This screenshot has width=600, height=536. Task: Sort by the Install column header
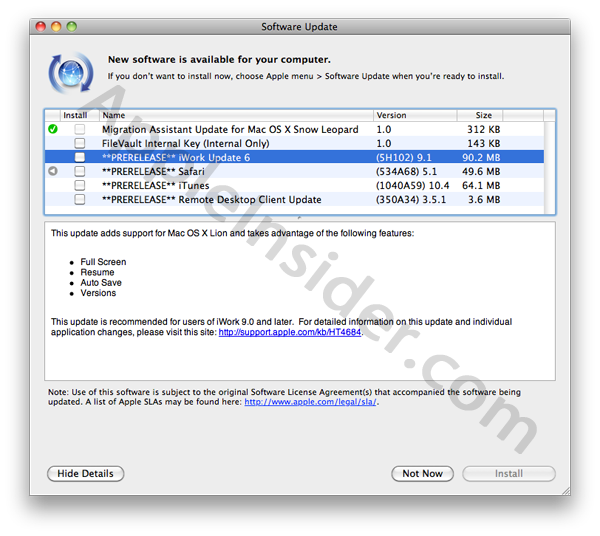(80, 115)
